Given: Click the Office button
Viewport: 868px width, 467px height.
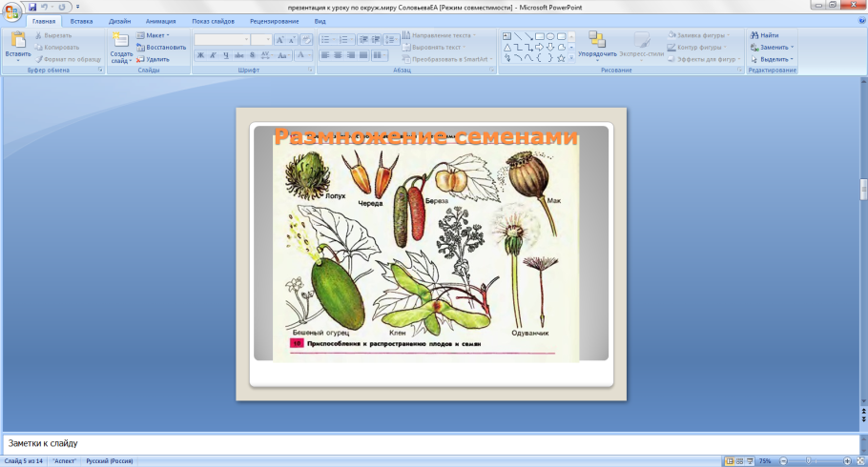Looking at the screenshot, I should coord(12,11).
